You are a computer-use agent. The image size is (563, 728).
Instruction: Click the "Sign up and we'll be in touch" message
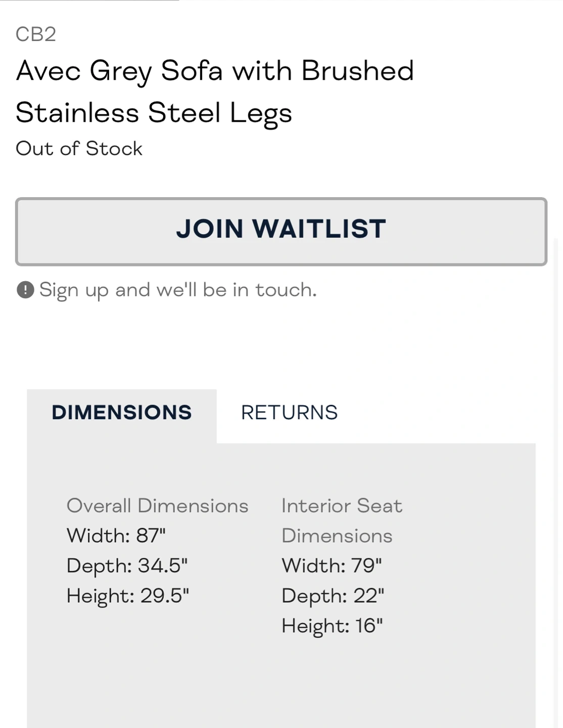(x=178, y=290)
